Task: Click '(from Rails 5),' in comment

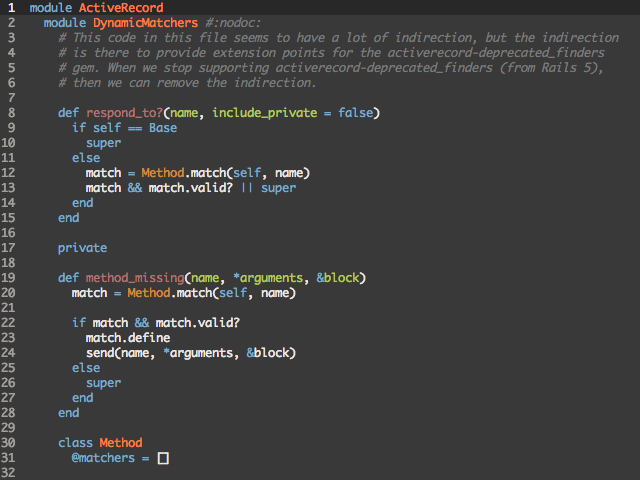Action: [552, 68]
